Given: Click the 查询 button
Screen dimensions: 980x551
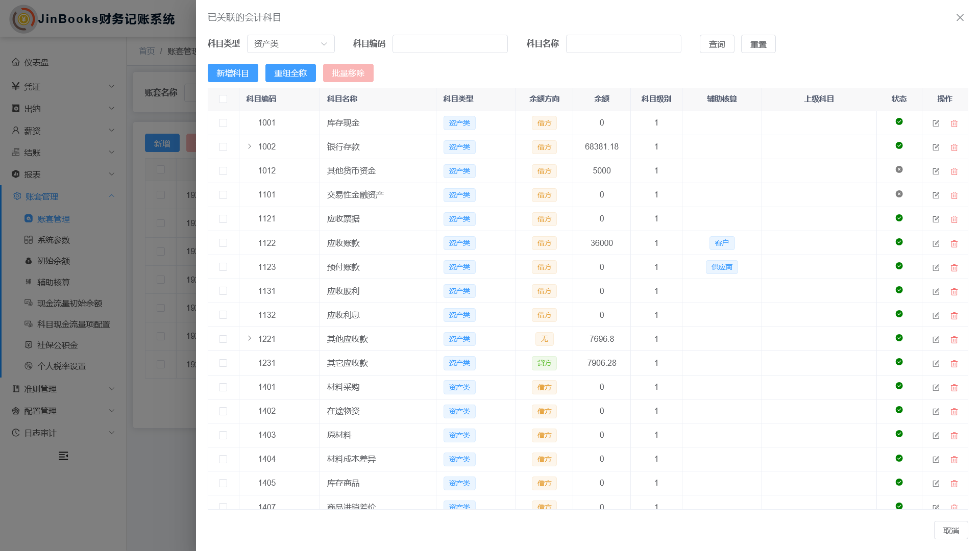Looking at the screenshot, I should (717, 44).
